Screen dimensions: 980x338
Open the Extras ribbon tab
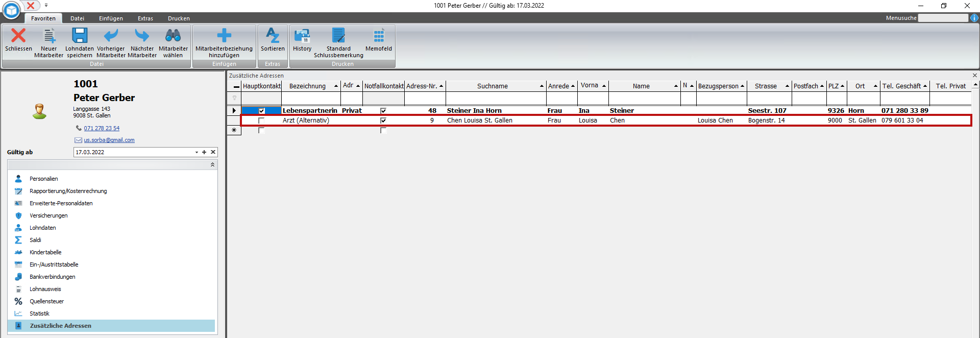(x=145, y=18)
